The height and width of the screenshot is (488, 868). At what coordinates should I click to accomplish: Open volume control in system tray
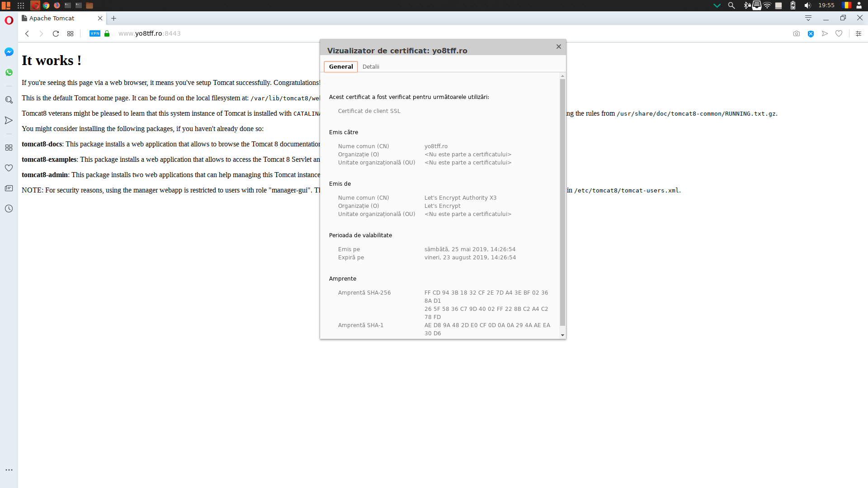[807, 5]
